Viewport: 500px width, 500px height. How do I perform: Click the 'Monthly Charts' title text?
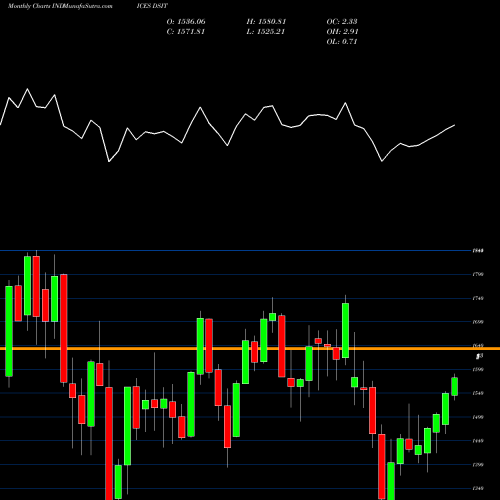pyautogui.click(x=29, y=6)
